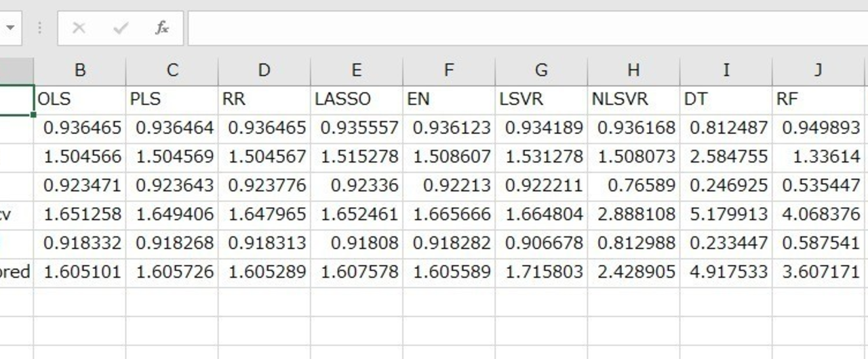Select cell with value 0.535447
The image size is (868, 359).
coord(818,186)
